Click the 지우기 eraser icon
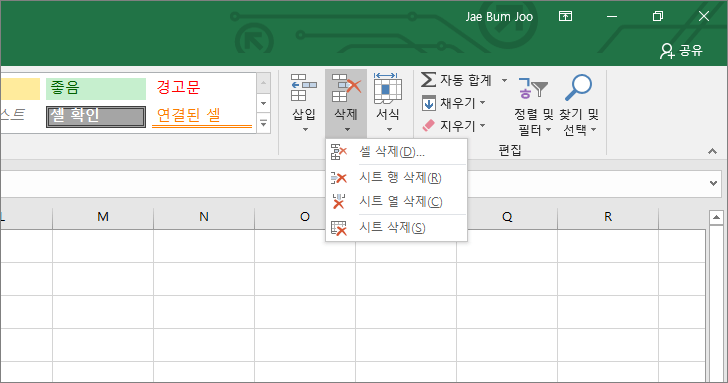728x383 pixels. pos(429,125)
